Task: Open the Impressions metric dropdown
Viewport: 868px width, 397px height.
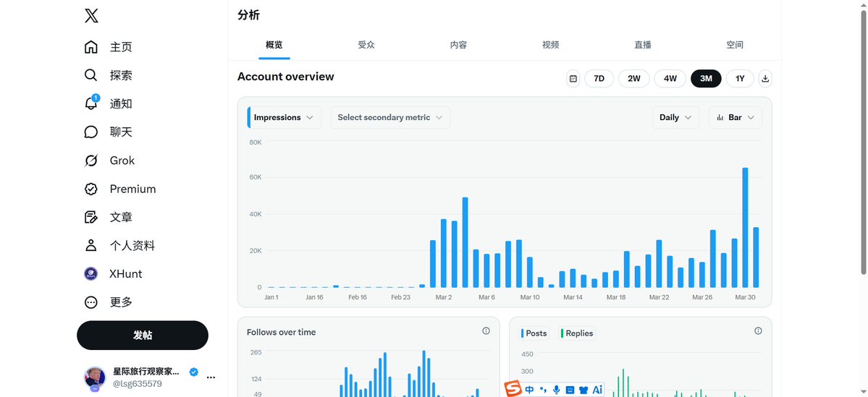Action: coord(284,117)
